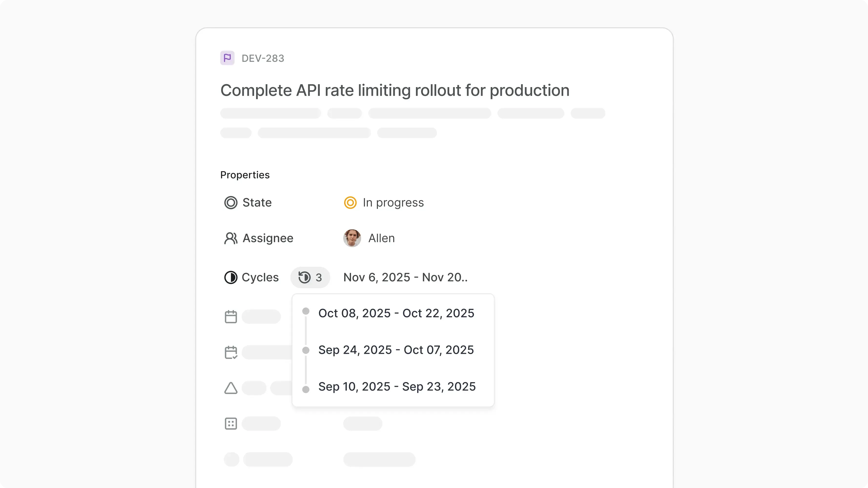Click the Assignee person icon
Image resolution: width=868 pixels, height=488 pixels.
(x=231, y=238)
